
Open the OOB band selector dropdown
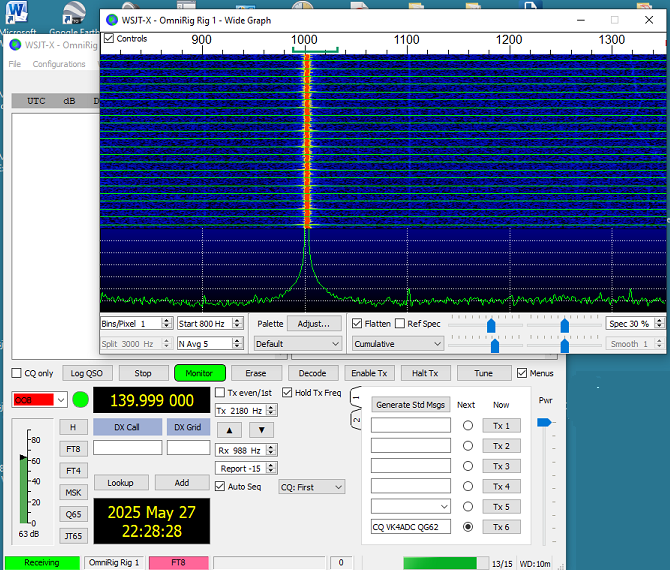click(x=39, y=400)
